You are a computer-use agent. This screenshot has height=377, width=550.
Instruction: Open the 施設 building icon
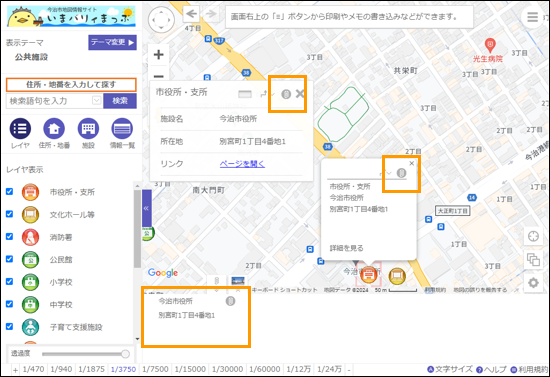(x=88, y=129)
